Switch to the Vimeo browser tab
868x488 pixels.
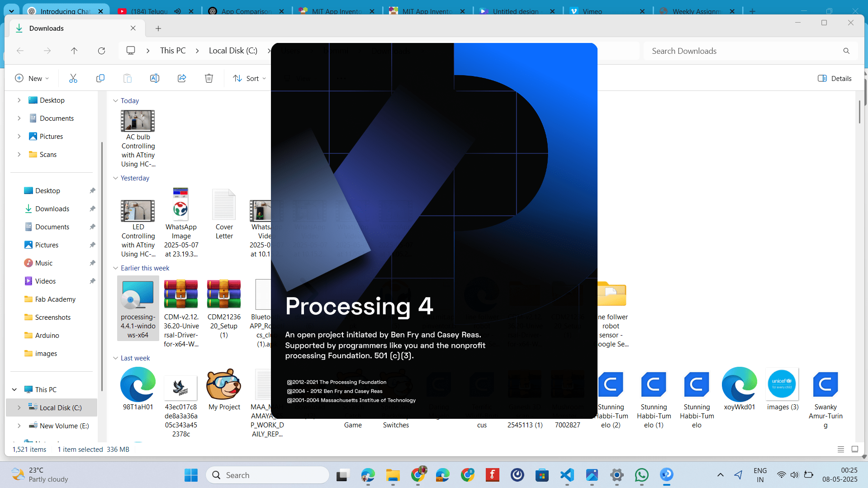tap(607, 11)
